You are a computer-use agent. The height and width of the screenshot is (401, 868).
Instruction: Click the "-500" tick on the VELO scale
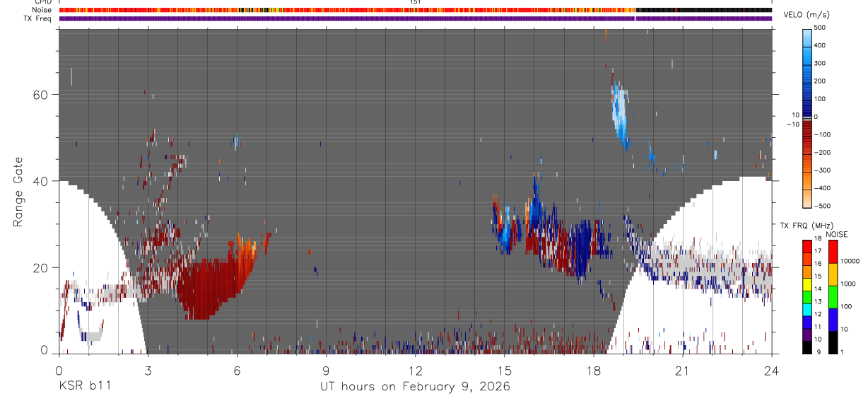click(824, 206)
